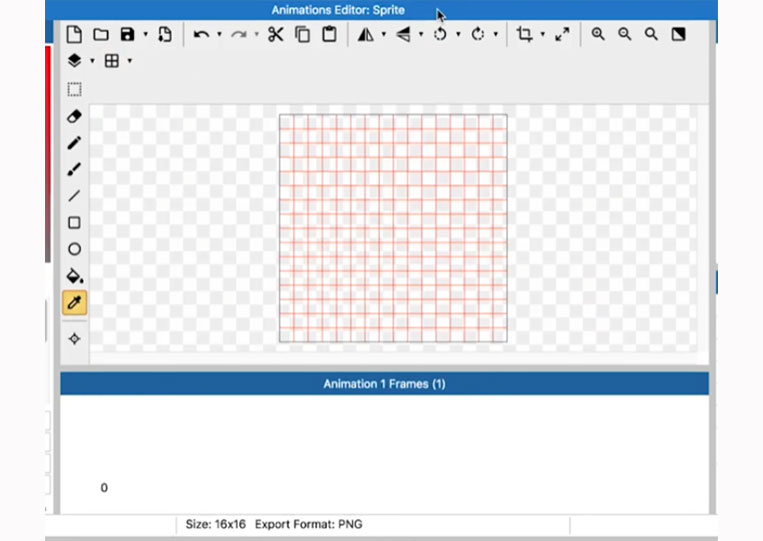Open the grid options dropdown arrow
Screen dimensions: 763x541
point(129,61)
